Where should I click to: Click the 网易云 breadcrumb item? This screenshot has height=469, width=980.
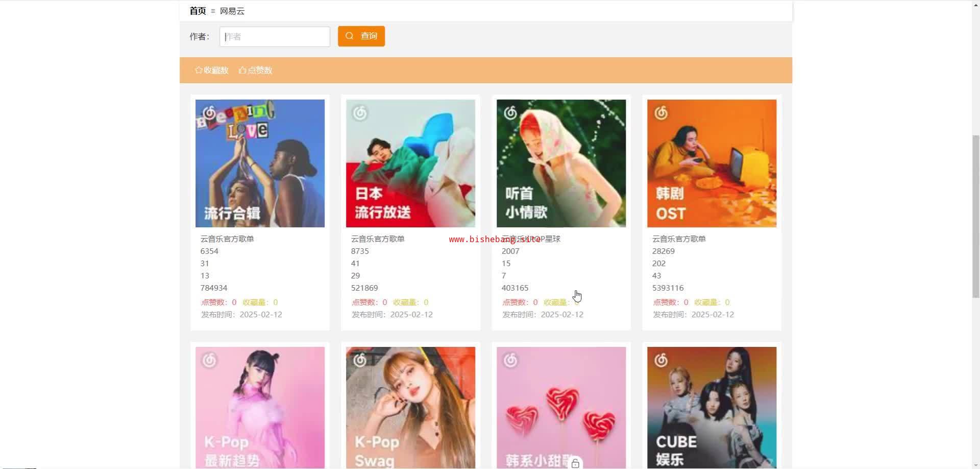click(232, 11)
